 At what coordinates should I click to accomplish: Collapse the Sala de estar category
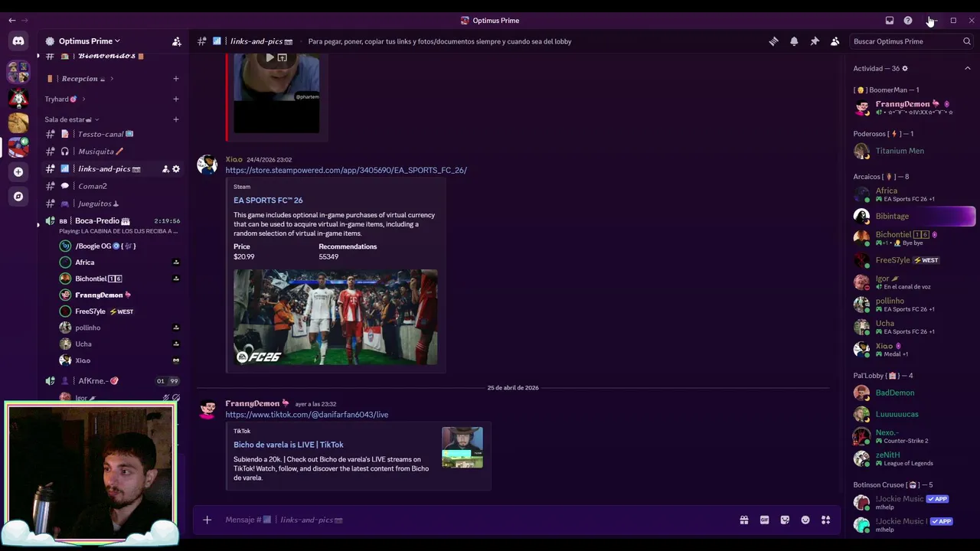click(72, 119)
